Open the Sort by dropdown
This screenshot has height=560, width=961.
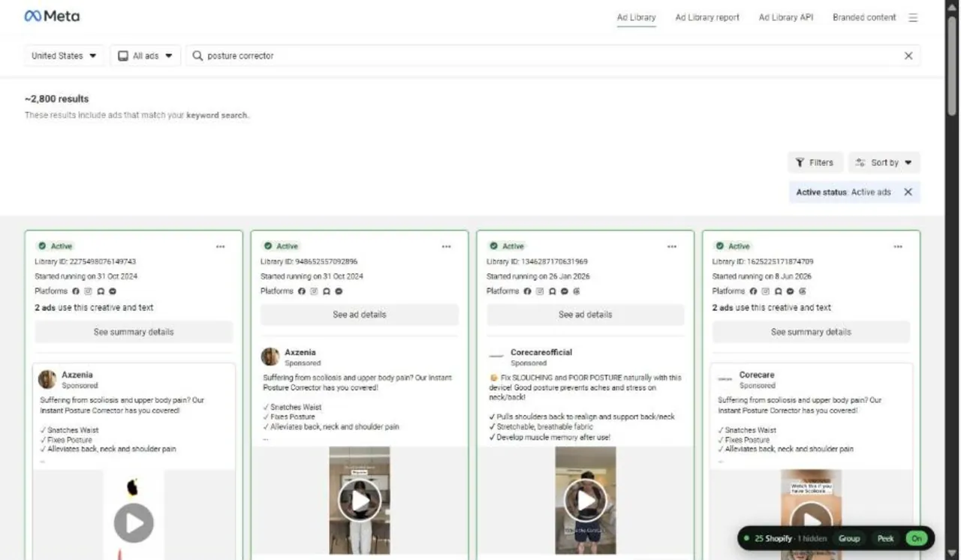[x=884, y=162]
